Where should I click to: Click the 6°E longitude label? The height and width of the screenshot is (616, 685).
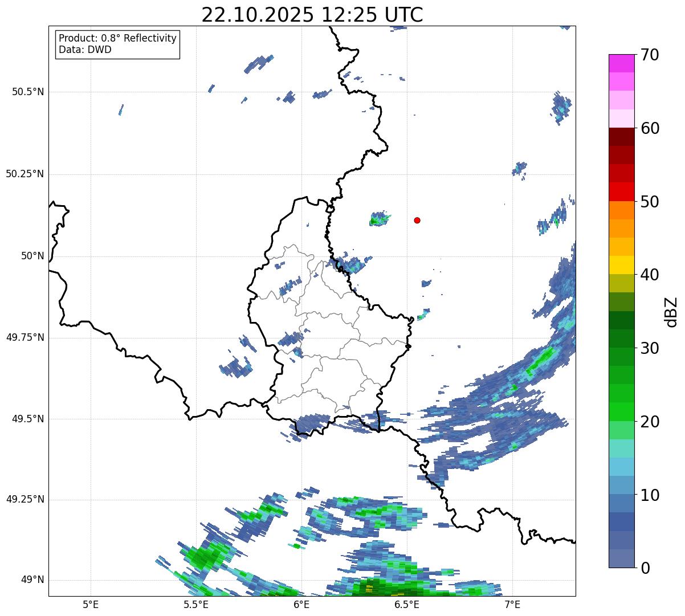[x=301, y=604]
